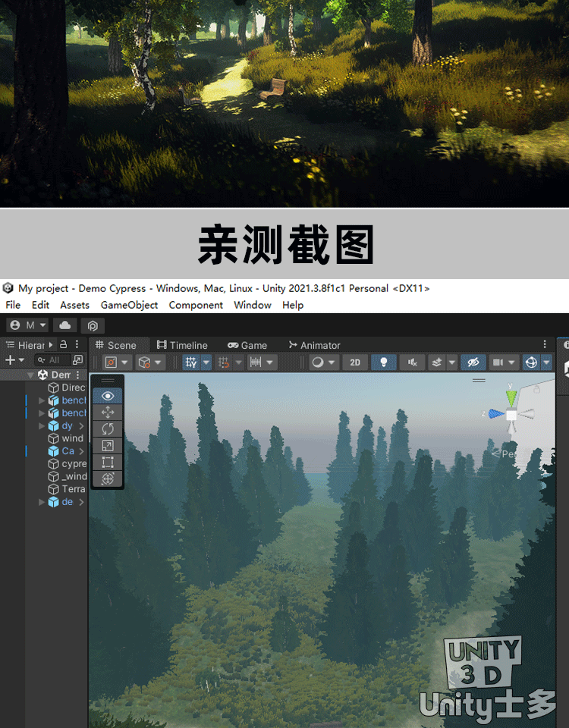Click the cloud services icon

coord(65,325)
